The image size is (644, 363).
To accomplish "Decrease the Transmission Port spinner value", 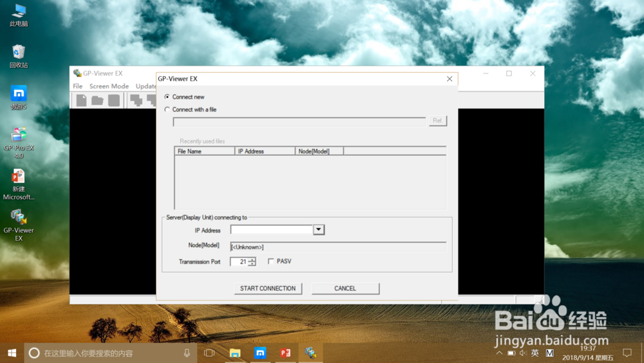I will click(252, 264).
